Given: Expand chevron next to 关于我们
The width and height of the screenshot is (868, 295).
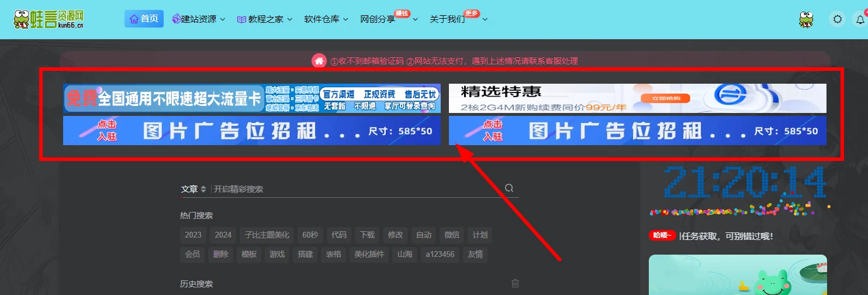Looking at the screenshot, I should pyautogui.click(x=485, y=19).
